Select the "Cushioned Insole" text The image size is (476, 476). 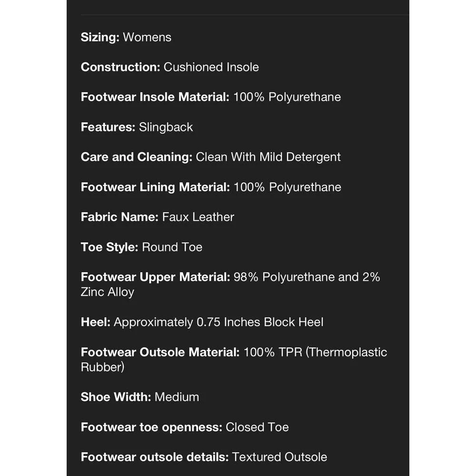click(x=211, y=67)
